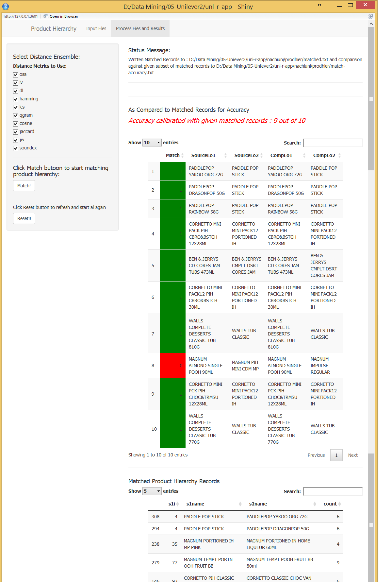Click the Open in Browser icon
This screenshot has width=392, height=582.
pos(45,16)
